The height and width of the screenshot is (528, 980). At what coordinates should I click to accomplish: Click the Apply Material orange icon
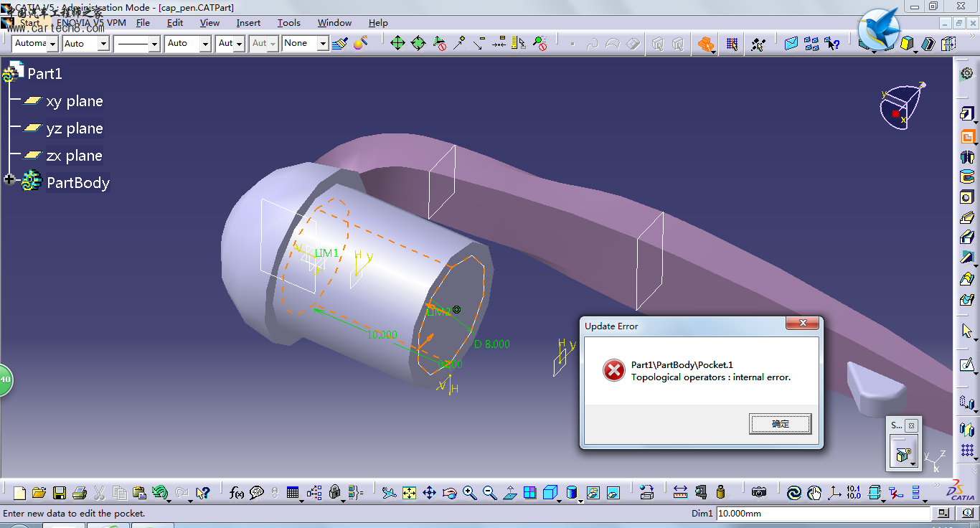[706, 44]
